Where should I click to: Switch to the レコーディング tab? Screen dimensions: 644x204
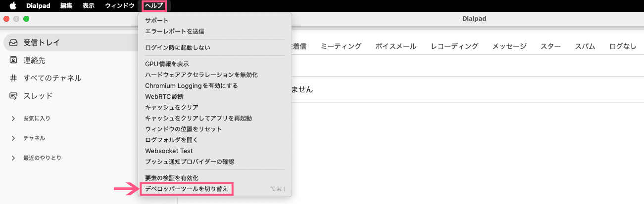click(x=454, y=46)
